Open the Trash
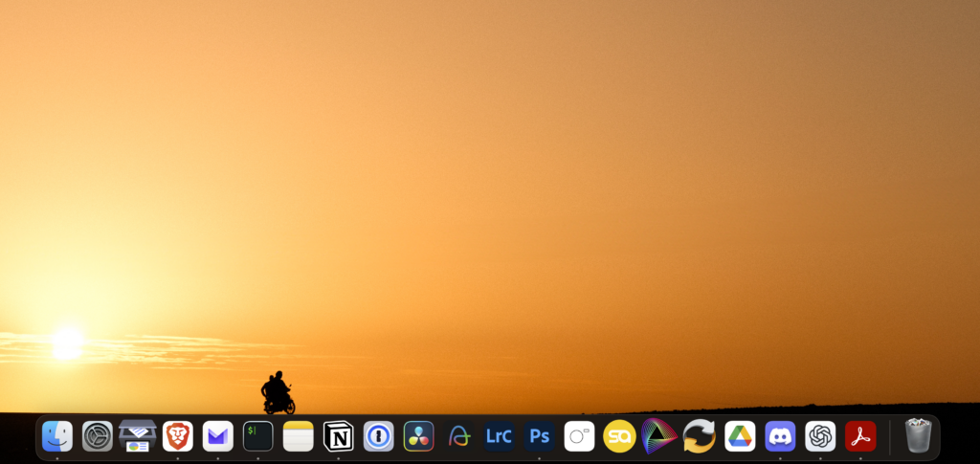 click(918, 436)
